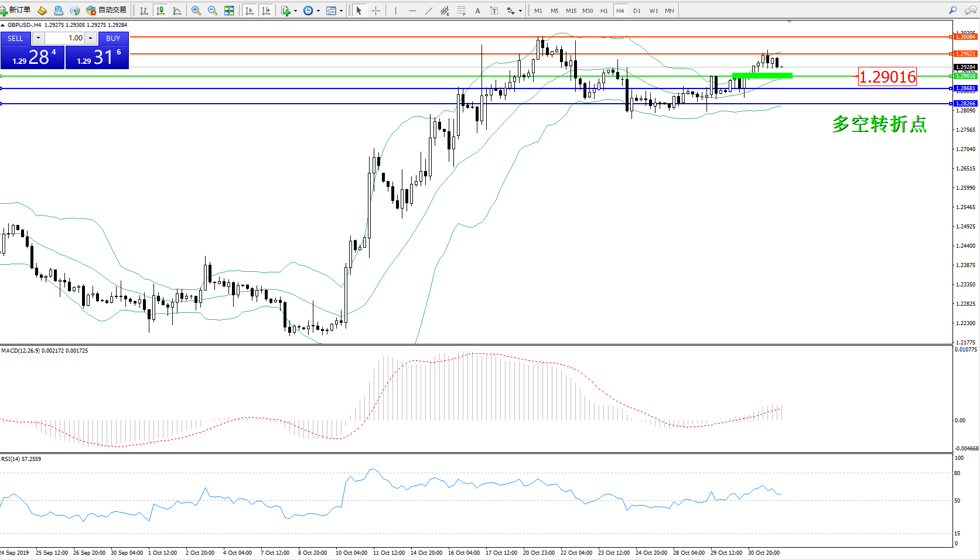Toggle chart auto scroll

(250, 11)
